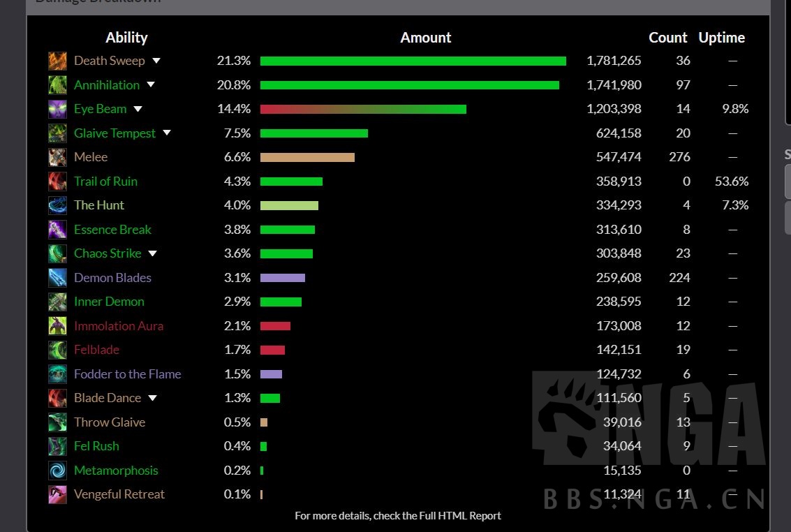
Task: Click the Glaive Tempest ability icon
Action: [x=57, y=133]
